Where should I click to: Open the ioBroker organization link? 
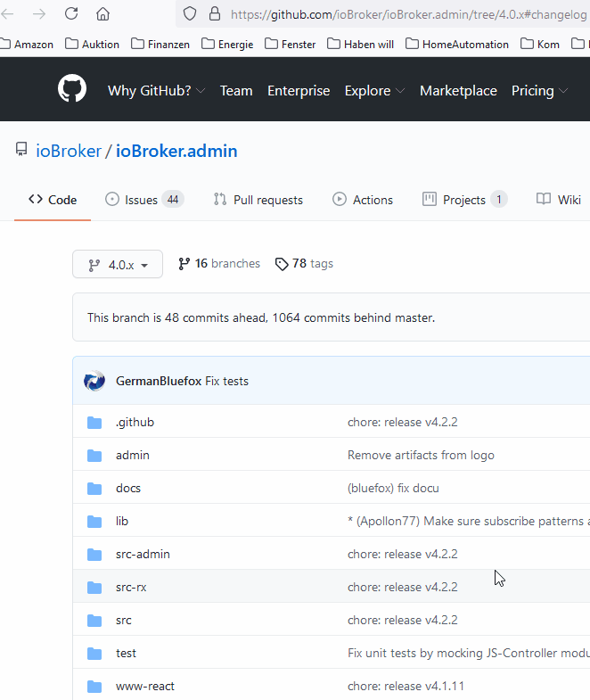click(69, 151)
